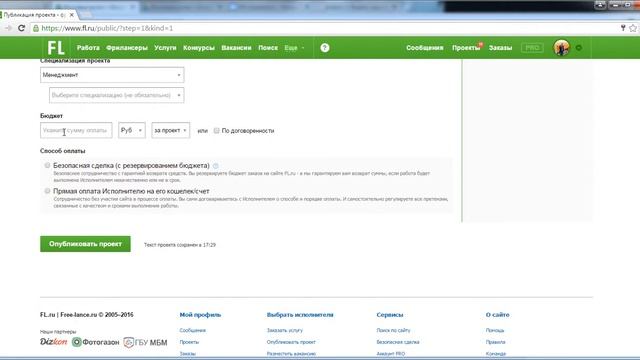Open the user avatar profile picture

[x=561, y=48]
